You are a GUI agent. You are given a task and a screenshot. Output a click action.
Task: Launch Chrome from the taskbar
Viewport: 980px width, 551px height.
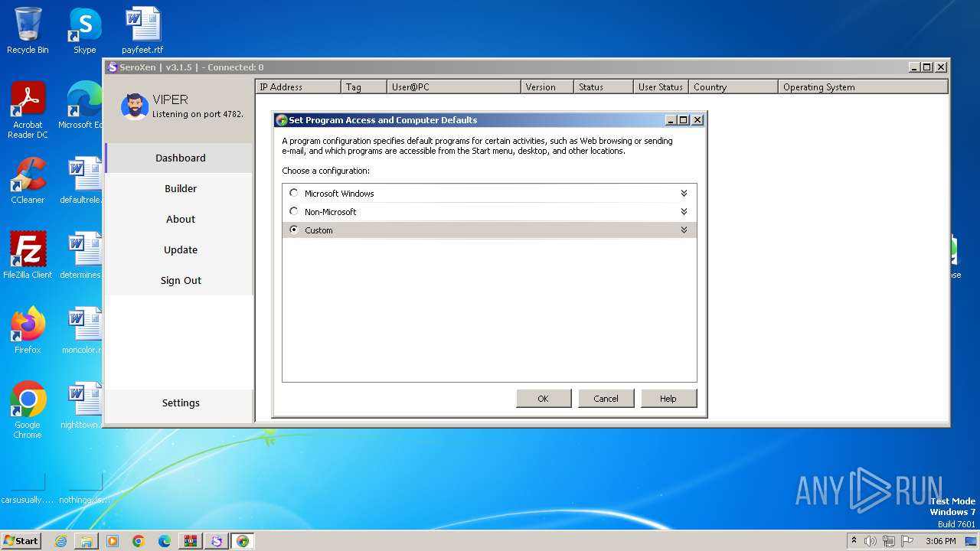tap(139, 541)
